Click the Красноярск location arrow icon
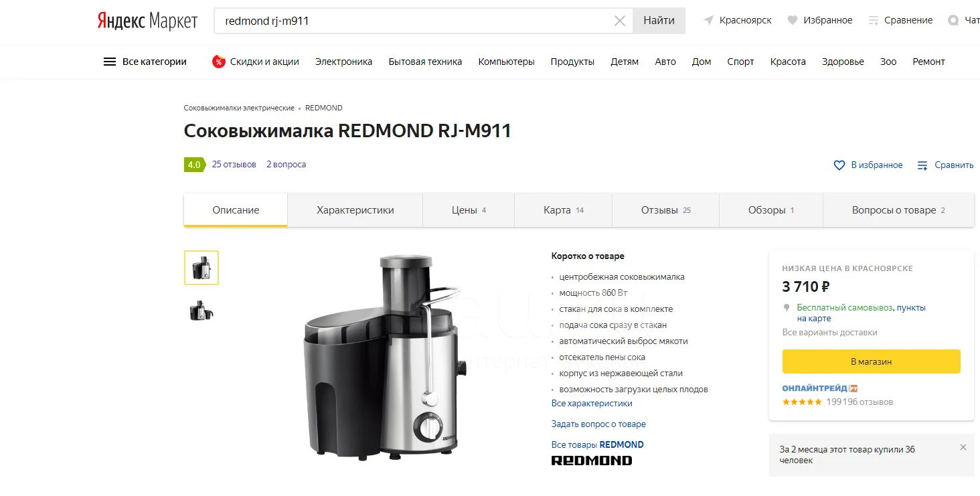 709,21
